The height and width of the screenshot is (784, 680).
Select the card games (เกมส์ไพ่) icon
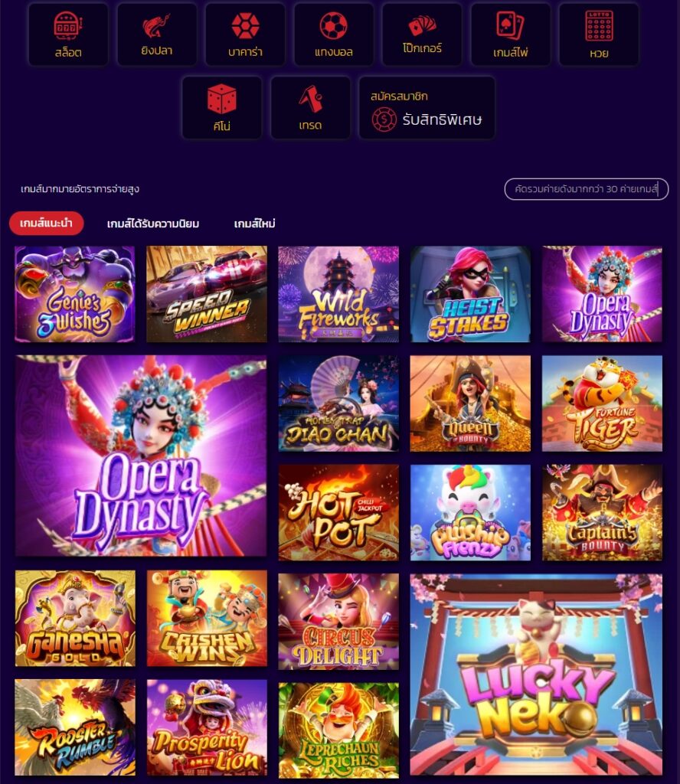(511, 34)
